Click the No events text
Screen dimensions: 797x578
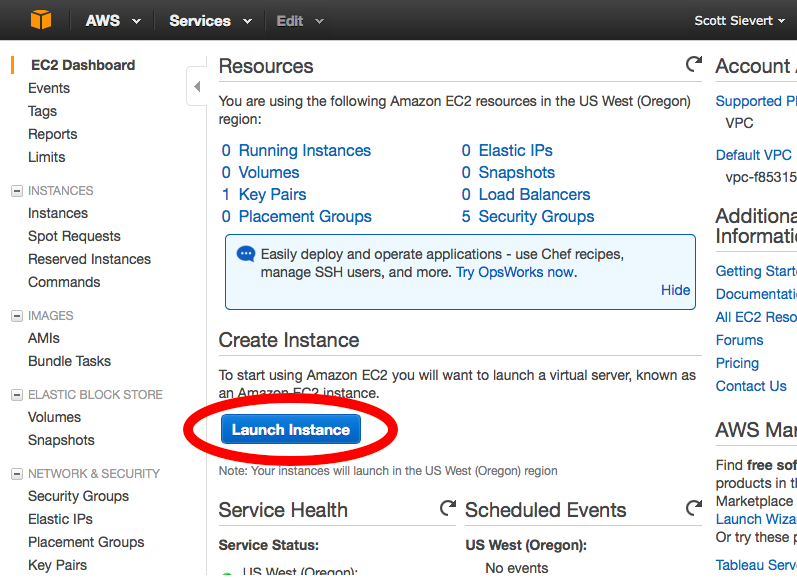516,568
